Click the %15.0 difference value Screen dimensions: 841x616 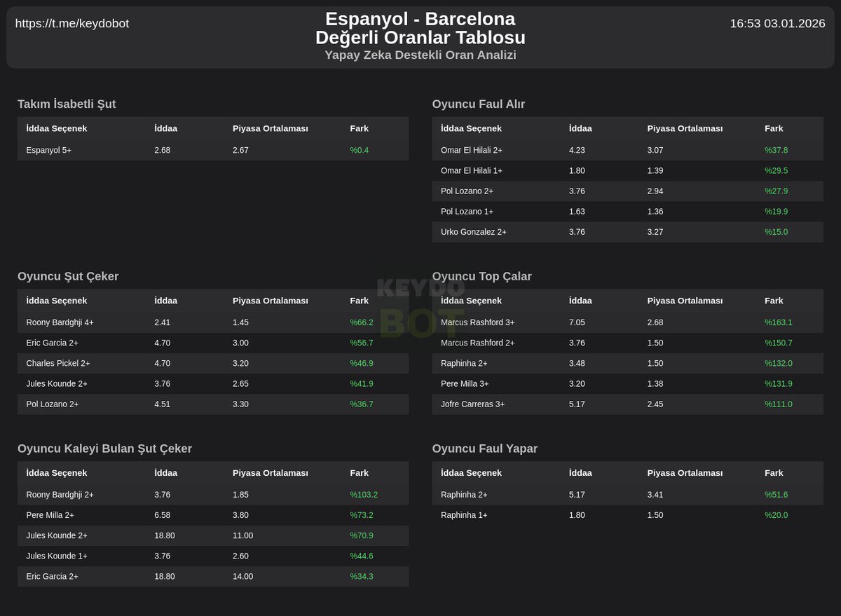click(776, 231)
